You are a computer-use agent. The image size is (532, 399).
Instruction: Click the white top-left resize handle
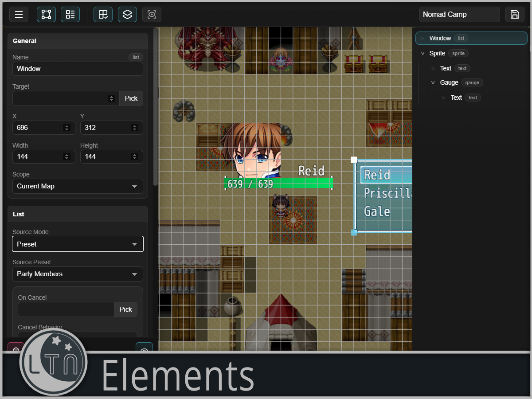coord(354,160)
